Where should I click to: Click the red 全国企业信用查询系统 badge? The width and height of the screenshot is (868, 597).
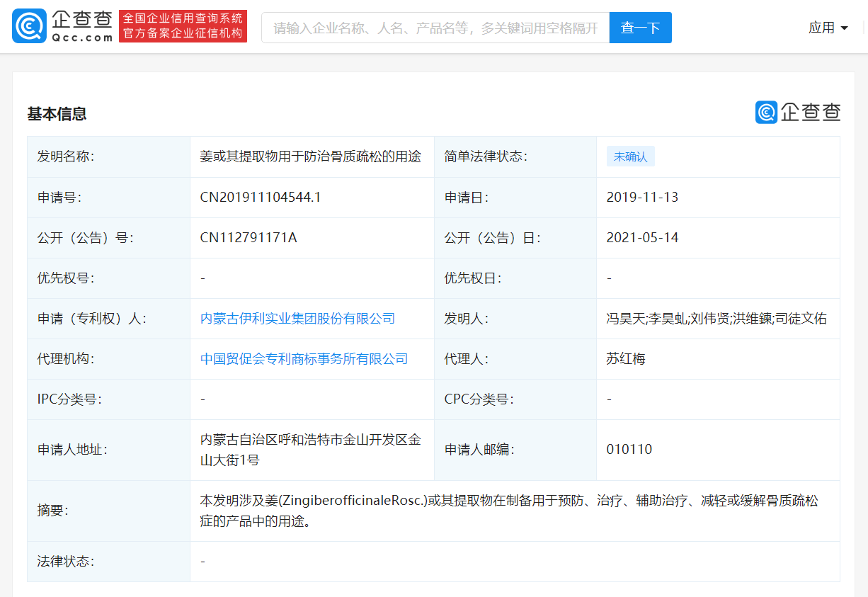183,26
